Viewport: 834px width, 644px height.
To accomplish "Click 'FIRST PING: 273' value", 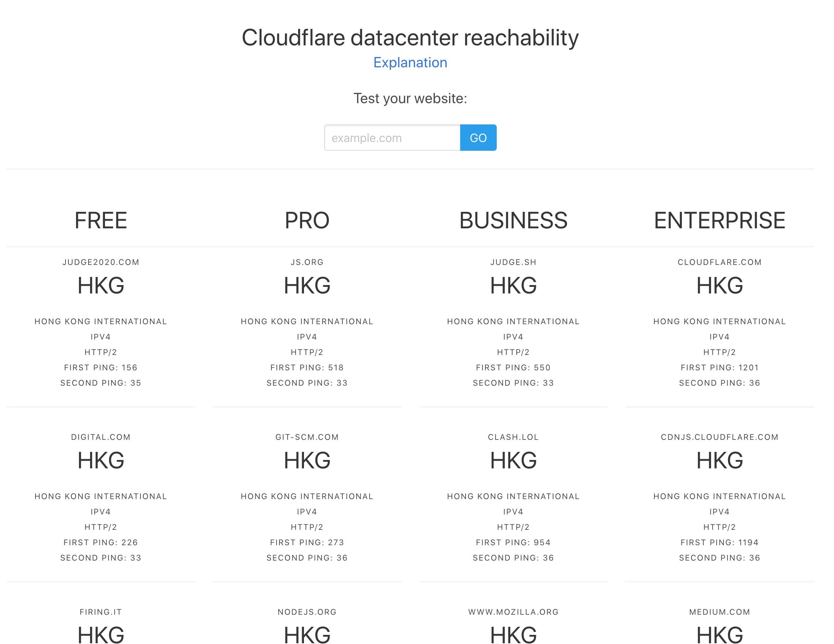I will [x=307, y=542].
